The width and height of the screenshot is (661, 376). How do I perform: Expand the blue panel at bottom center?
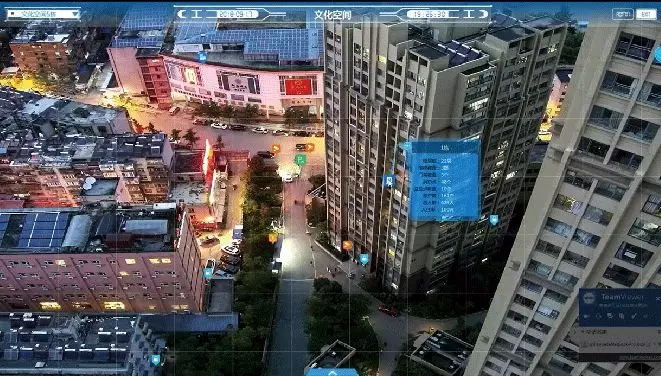pyautogui.click(x=333, y=372)
